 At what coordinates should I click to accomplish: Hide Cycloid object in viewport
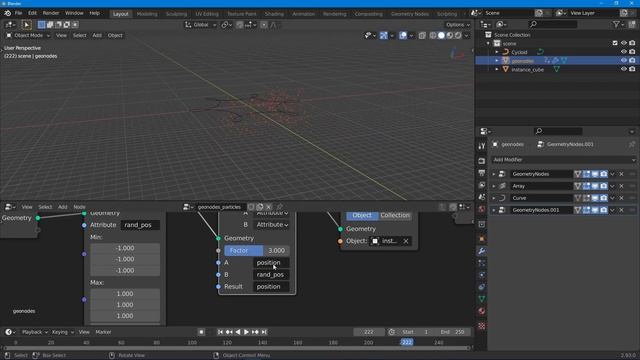624,52
